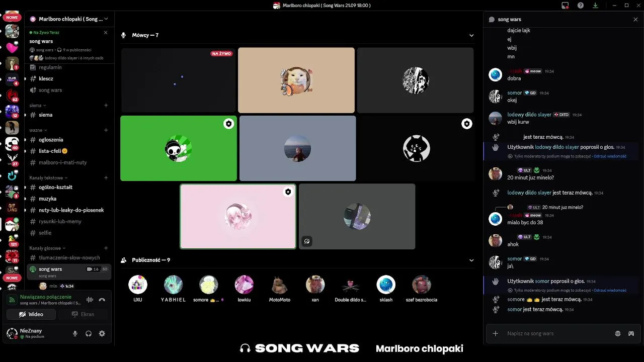Click the moderator badge on pink tile
Viewport: 644px width, 362px height.
point(288,192)
